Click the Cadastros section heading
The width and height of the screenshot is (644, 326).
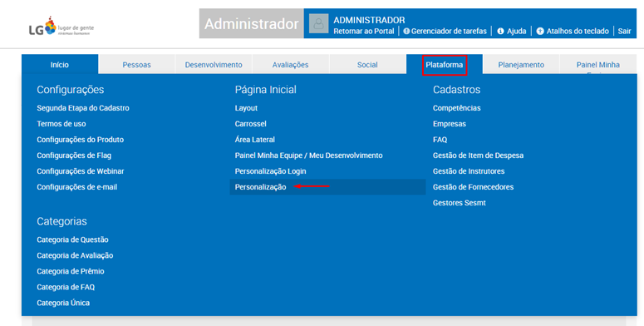pos(456,90)
